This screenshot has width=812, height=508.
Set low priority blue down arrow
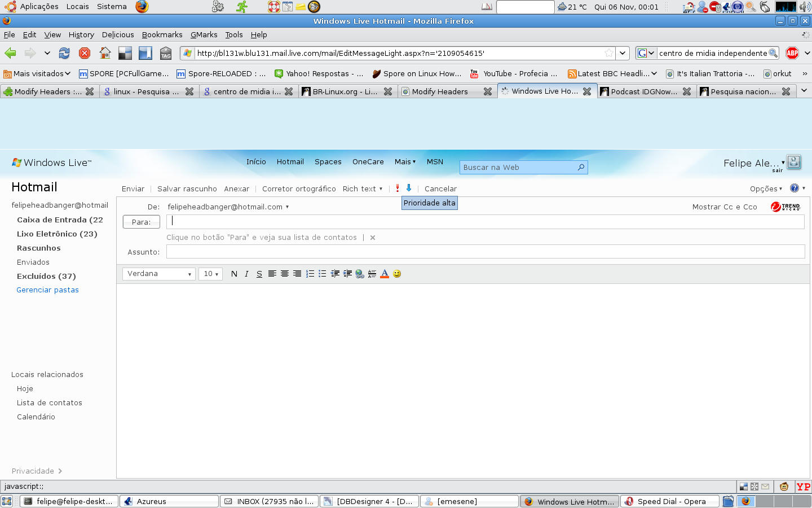[x=409, y=188]
